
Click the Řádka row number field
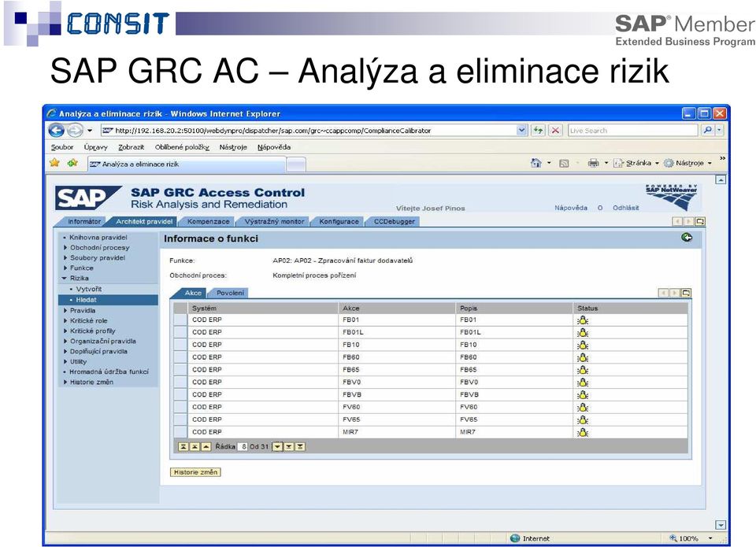click(243, 447)
